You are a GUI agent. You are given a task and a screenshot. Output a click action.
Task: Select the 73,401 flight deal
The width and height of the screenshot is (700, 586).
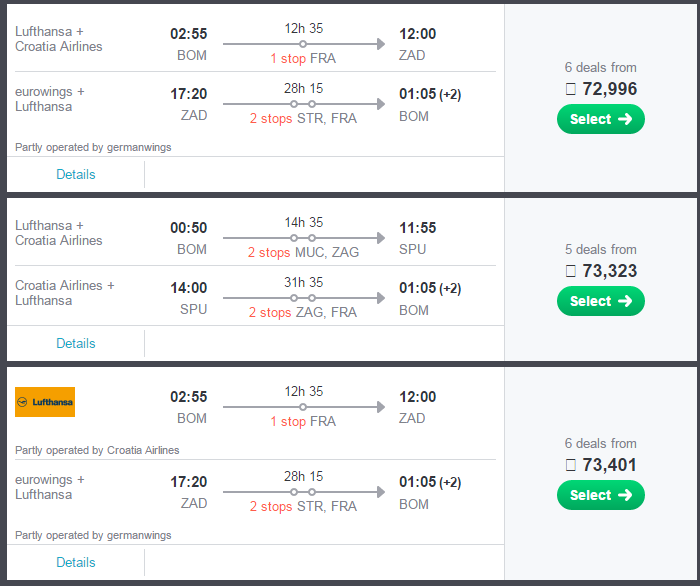[600, 495]
